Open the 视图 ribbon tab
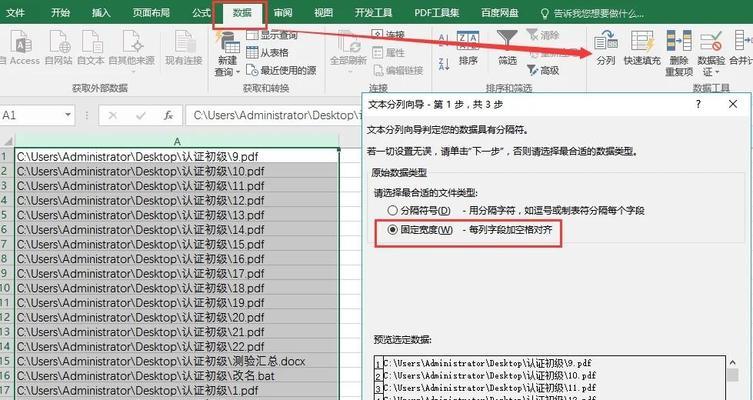753x400 pixels. (323, 13)
